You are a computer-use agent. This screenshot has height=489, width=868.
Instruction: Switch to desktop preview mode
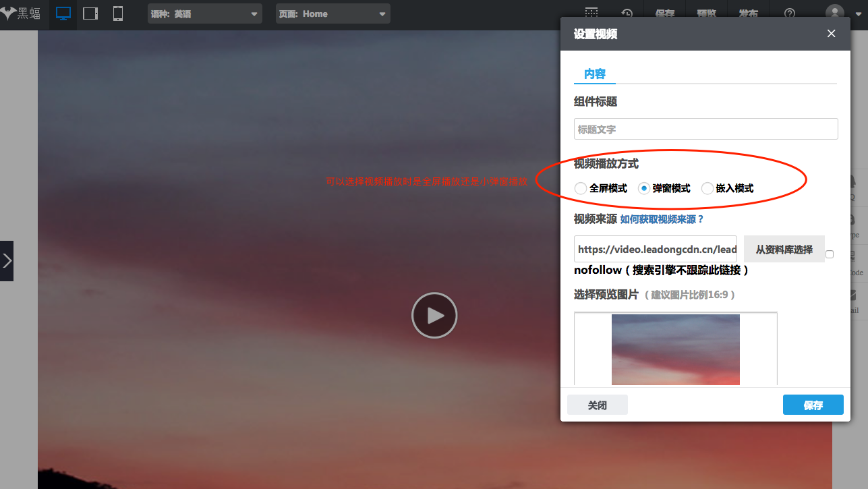[x=63, y=12]
